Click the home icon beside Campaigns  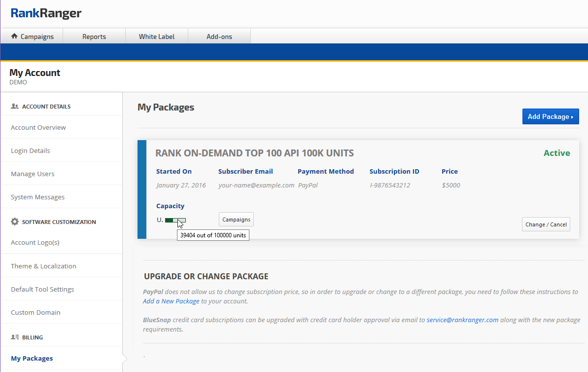14,36
